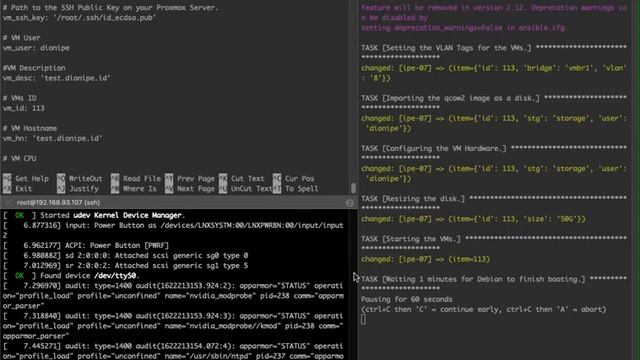
Task: Click the 'deprecation_warnings=False in ansible.cfg' line
Action: coord(463,28)
